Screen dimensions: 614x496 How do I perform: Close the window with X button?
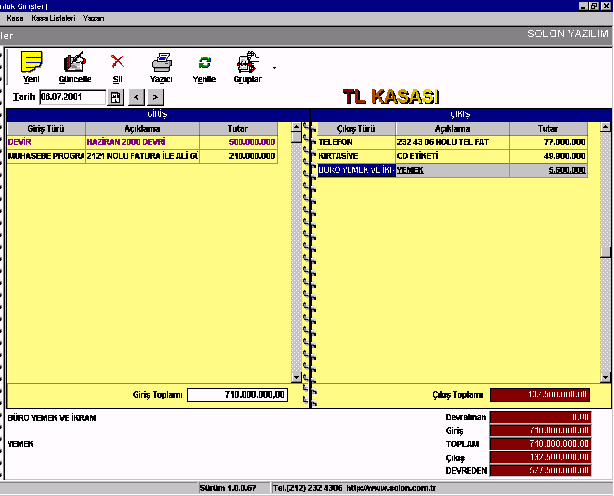click(x=605, y=6)
